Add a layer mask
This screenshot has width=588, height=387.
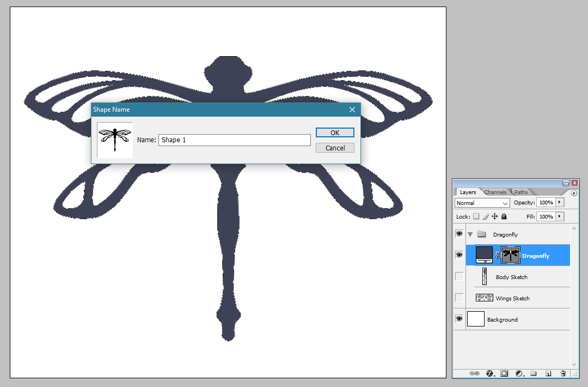tap(504, 373)
